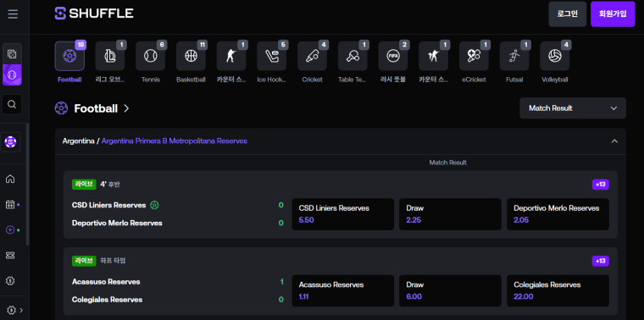Show +13 markets for Acassuso match
The height and width of the screenshot is (320, 644).
point(601,261)
